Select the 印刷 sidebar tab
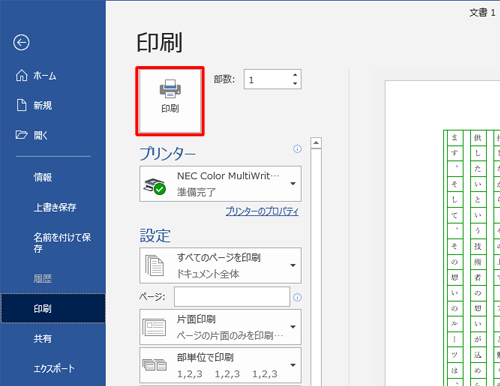 click(x=53, y=308)
